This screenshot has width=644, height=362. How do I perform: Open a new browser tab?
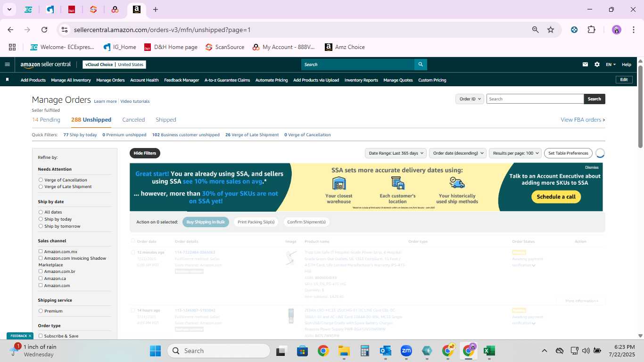(156, 9)
